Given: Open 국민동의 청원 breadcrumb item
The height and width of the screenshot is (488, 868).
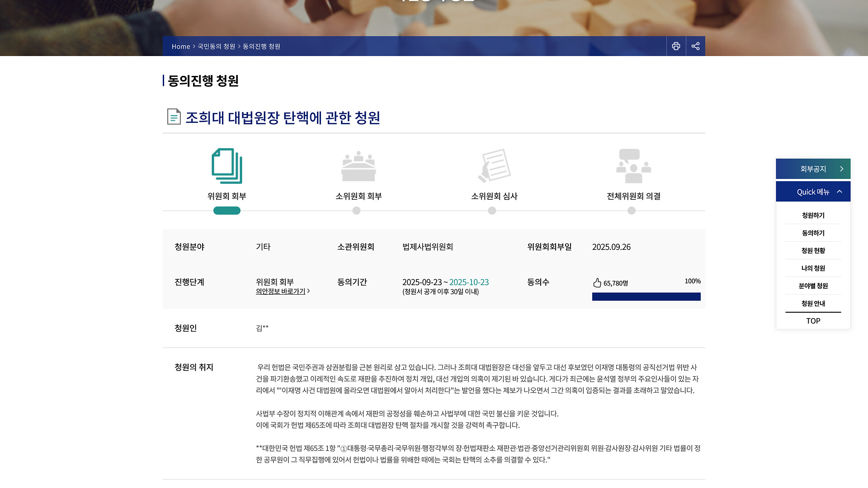Looking at the screenshot, I should 216,47.
